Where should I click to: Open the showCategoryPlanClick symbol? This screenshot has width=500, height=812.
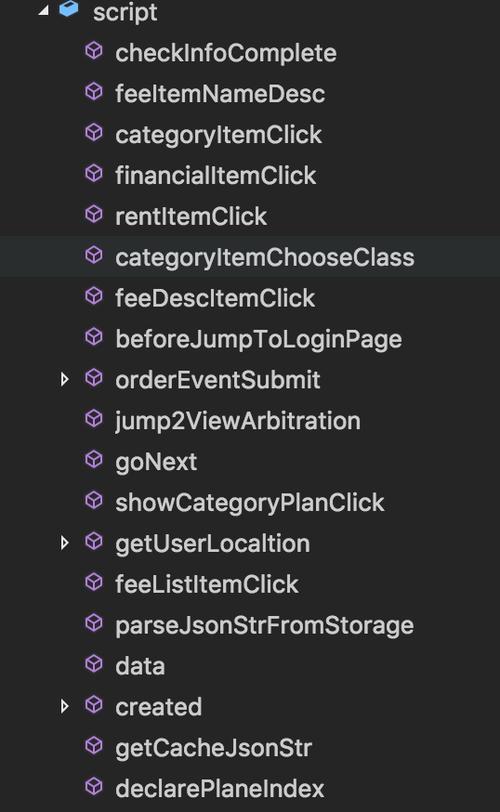pos(249,503)
